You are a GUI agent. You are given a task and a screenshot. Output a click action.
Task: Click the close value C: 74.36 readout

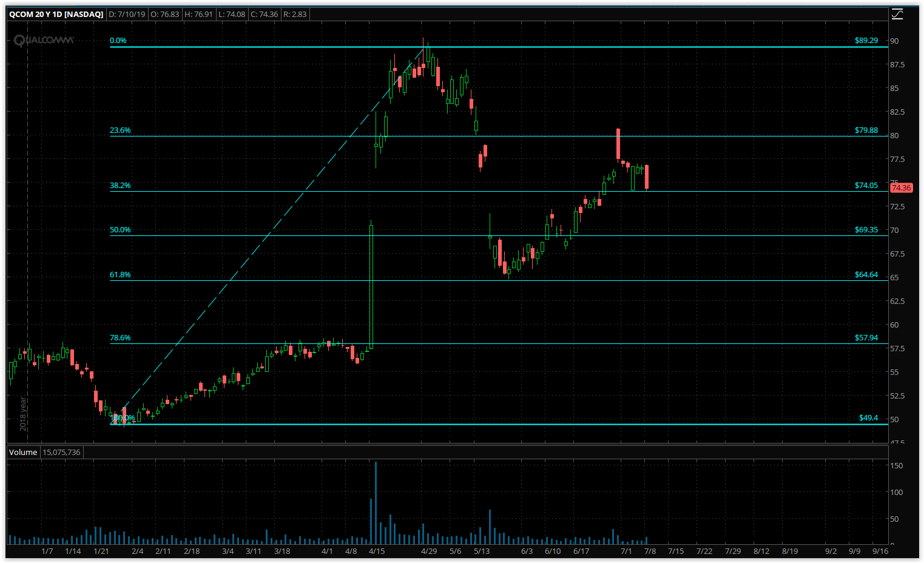(x=264, y=14)
